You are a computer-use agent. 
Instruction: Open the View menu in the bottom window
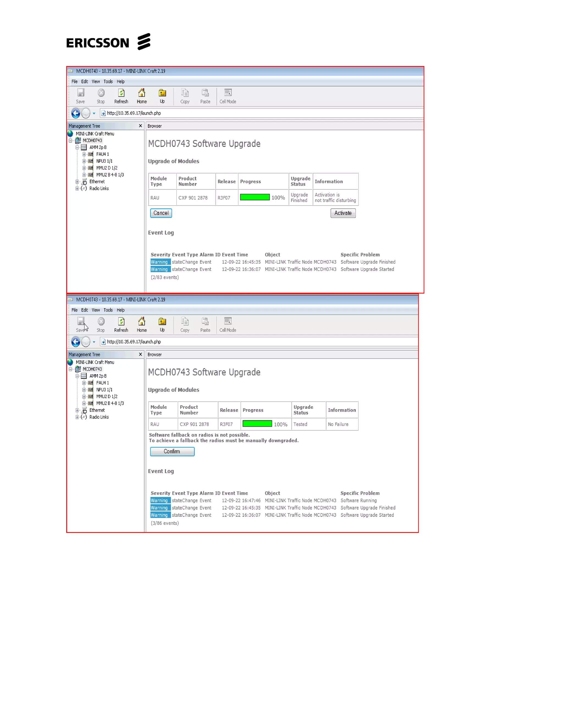click(96, 310)
